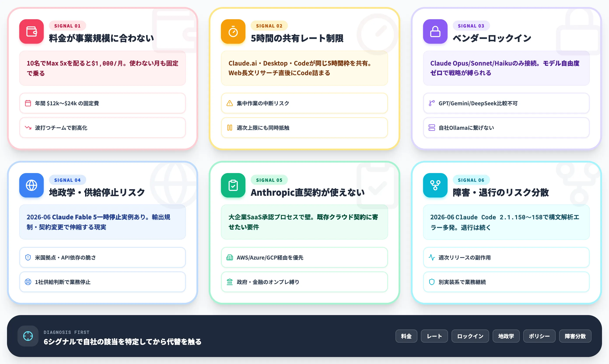Click the purple lock icon for Signal 03
The height and width of the screenshot is (364, 609).
point(435,31)
